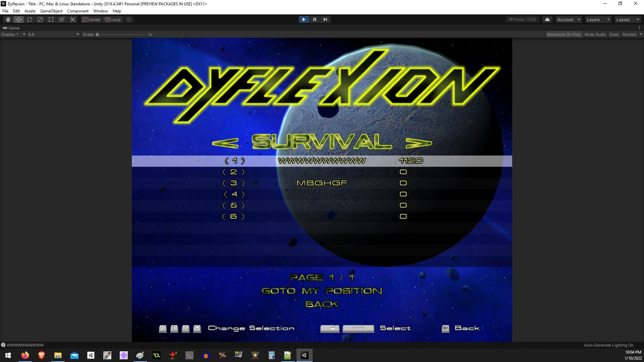Image resolution: width=644 pixels, height=362 pixels.
Task: Select leaderboard row 1 WWWWWWWWWWW
Action: click(x=322, y=161)
